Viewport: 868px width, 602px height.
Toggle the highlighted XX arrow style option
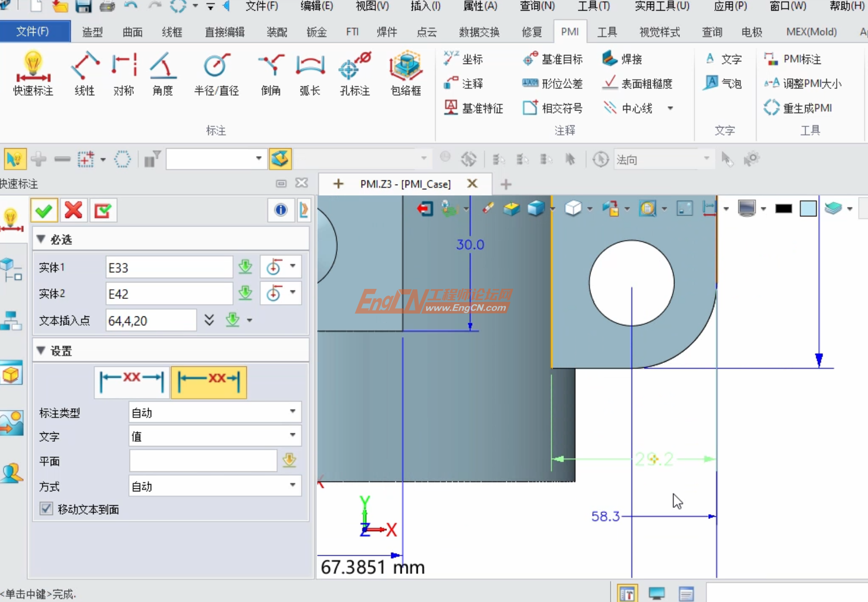point(208,381)
